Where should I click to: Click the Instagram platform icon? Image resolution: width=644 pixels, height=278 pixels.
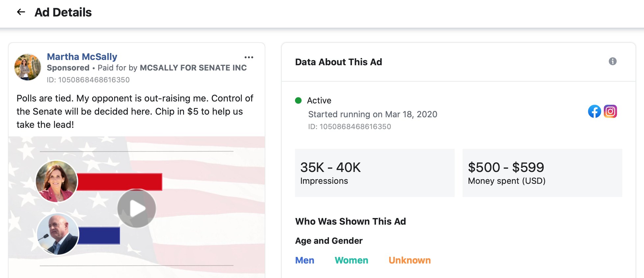(x=610, y=111)
